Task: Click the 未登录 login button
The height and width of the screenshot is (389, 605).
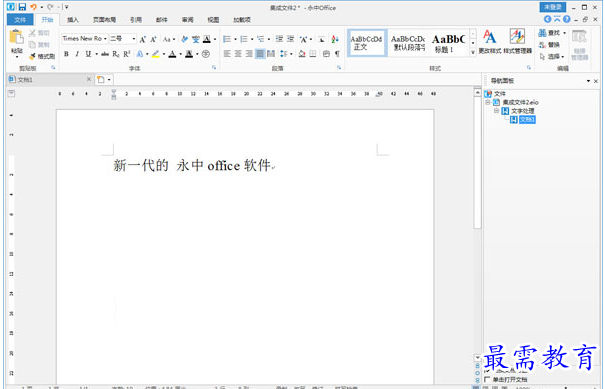Action: (553, 7)
